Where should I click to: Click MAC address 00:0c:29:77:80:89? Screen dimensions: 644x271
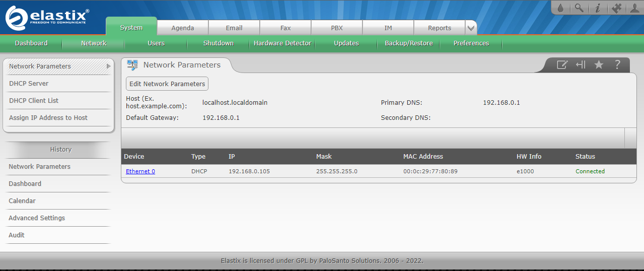coord(431,171)
